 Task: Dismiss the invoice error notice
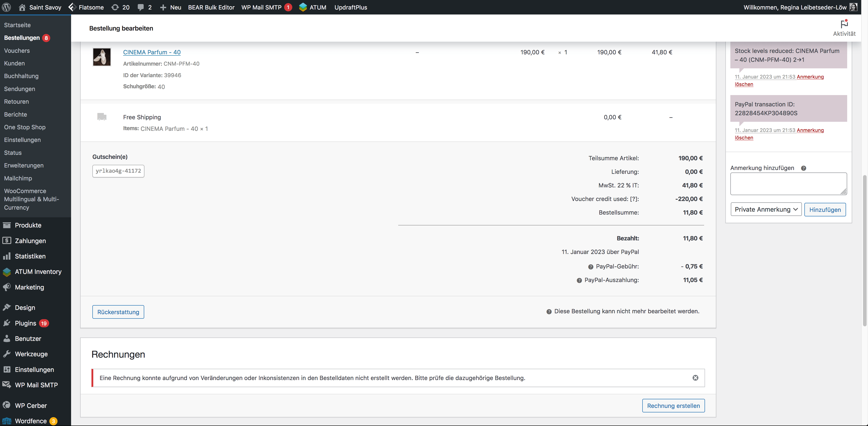pos(695,378)
